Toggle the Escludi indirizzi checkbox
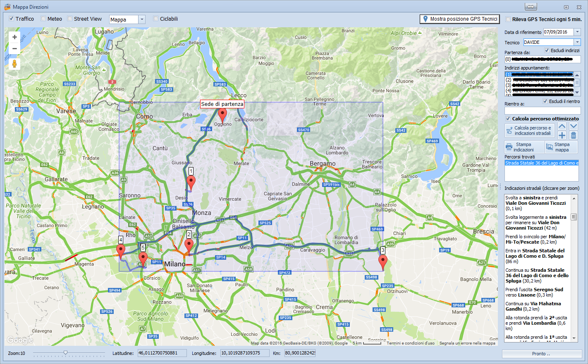 pyautogui.click(x=547, y=50)
